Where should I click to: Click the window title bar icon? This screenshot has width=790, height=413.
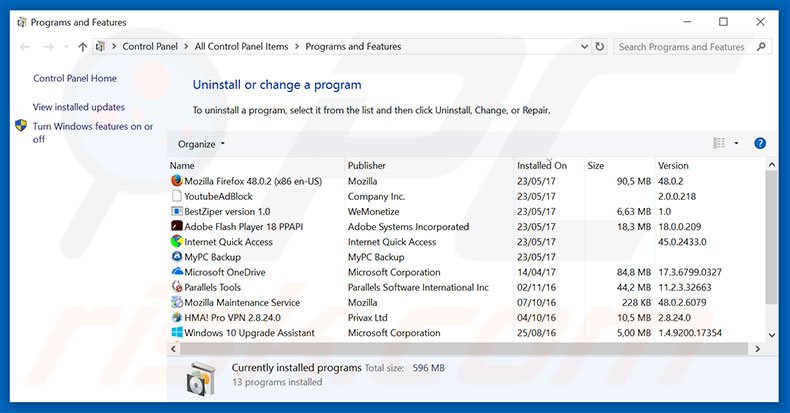pos(22,22)
